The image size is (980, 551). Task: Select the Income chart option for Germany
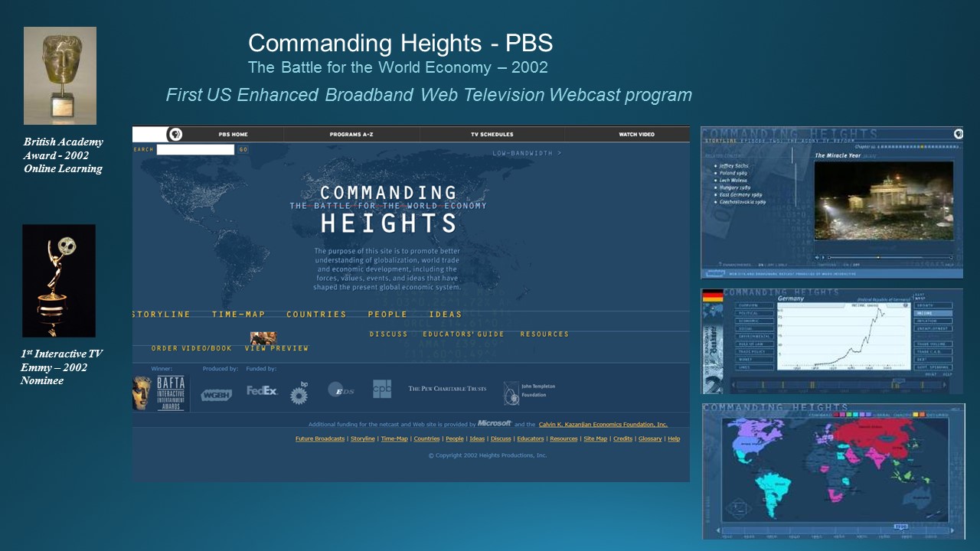[933, 313]
